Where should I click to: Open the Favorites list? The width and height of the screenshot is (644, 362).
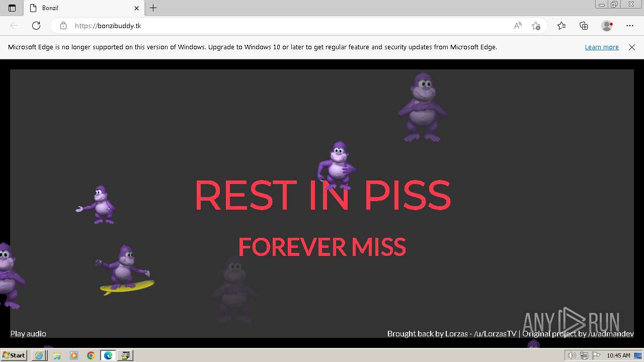[x=561, y=26]
